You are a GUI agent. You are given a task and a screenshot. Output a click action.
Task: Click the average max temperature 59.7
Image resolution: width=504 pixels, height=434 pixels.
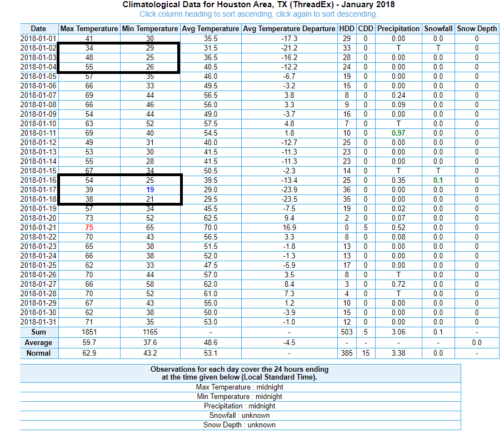coord(89,343)
